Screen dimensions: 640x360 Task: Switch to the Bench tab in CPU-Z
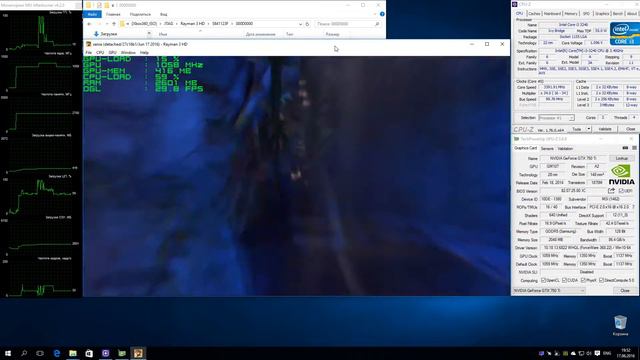tap(618, 13)
